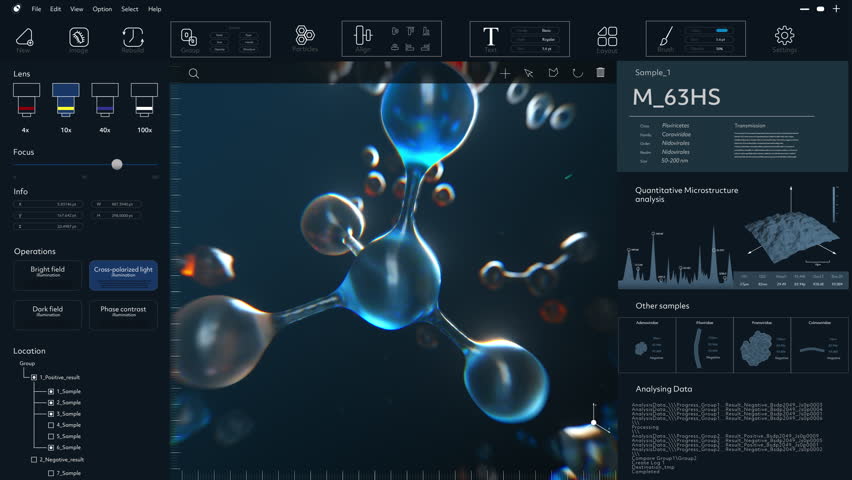
Task: Click the Text tool font size field
Action: [535, 49]
